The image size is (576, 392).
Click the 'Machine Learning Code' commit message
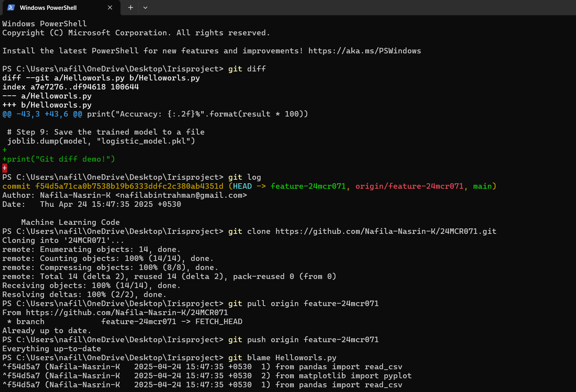(x=70, y=222)
